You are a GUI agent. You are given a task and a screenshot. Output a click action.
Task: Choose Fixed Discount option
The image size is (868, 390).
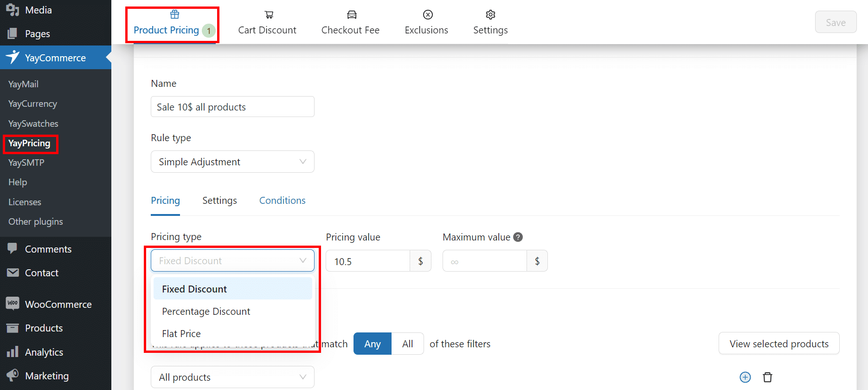(232, 289)
